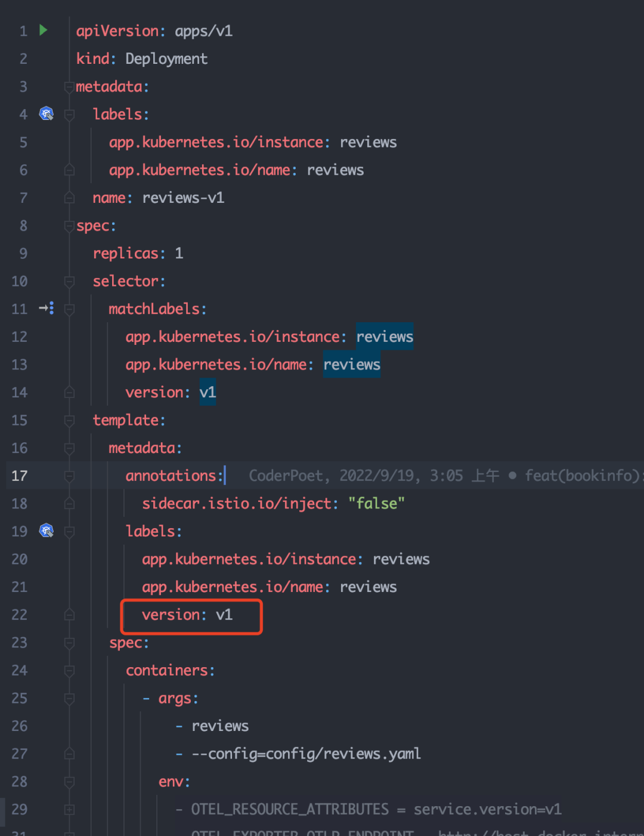644x836 pixels.
Task: Collapse the selector block
Action: (x=69, y=282)
